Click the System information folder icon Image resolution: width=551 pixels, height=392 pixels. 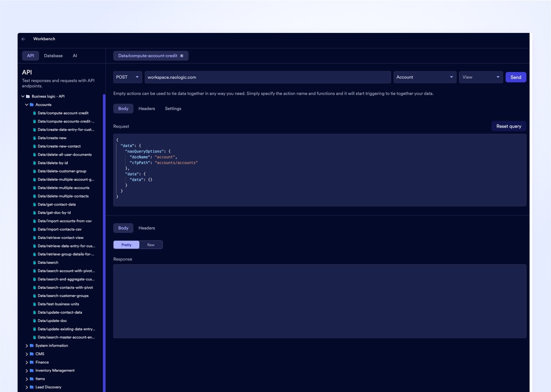tap(32, 346)
